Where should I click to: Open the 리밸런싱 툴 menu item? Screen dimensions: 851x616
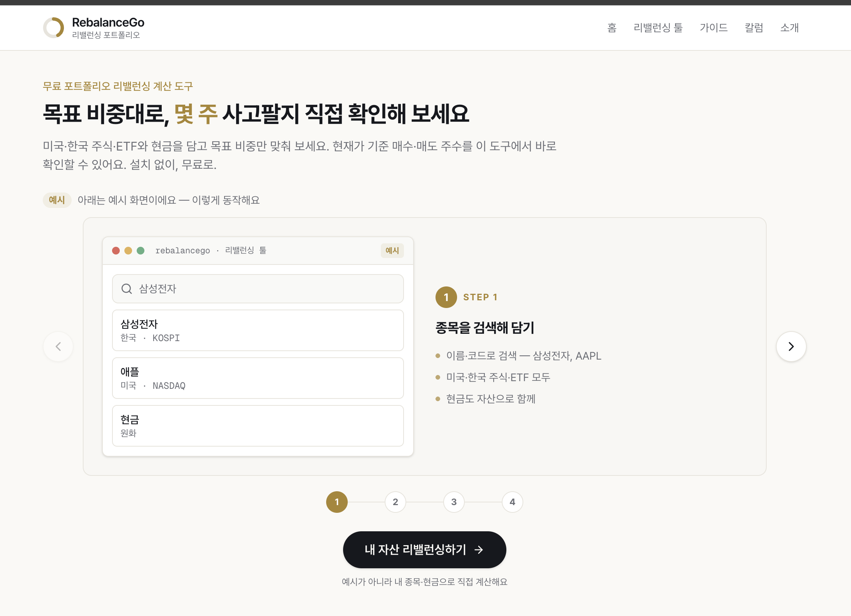pos(658,28)
